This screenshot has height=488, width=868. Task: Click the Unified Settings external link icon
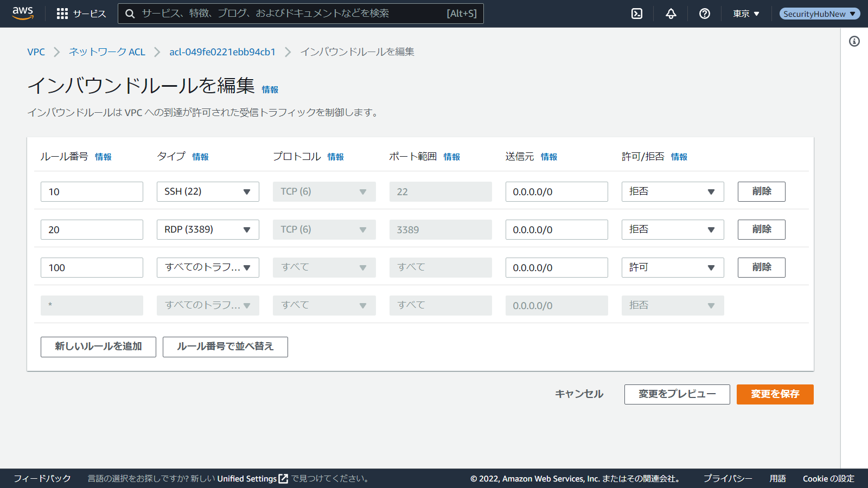[x=283, y=479]
